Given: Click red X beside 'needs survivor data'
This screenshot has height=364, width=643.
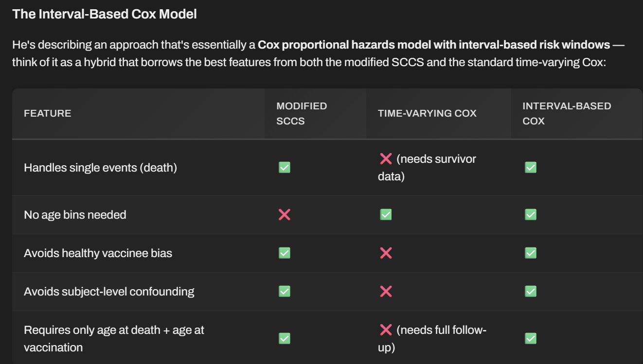Looking at the screenshot, I should [x=386, y=158].
